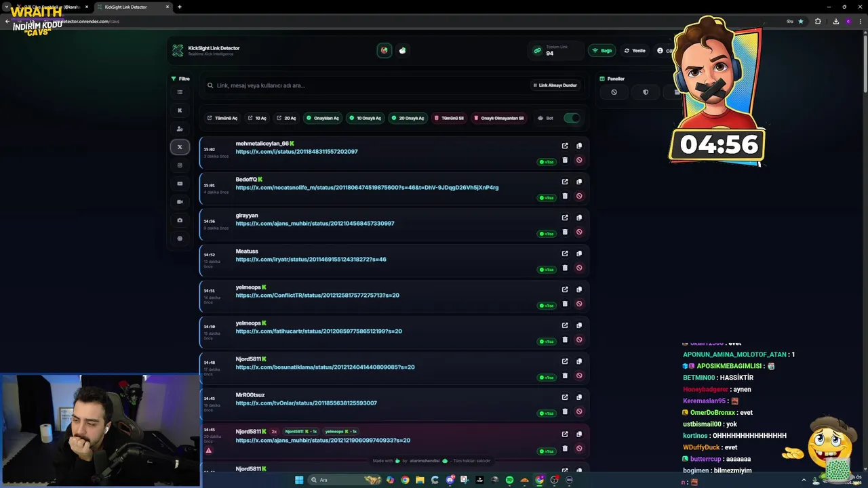Click the 10 Aç button

pos(257,118)
